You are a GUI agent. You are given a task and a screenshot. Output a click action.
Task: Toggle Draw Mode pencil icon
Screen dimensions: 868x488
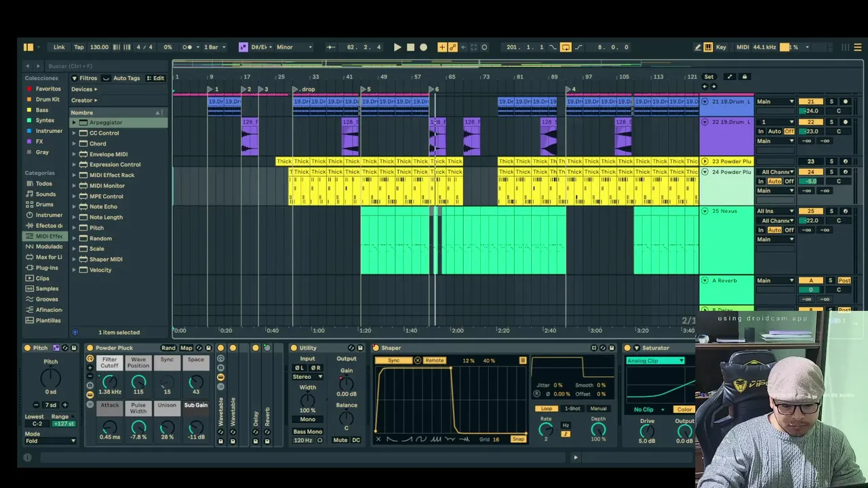tap(697, 47)
